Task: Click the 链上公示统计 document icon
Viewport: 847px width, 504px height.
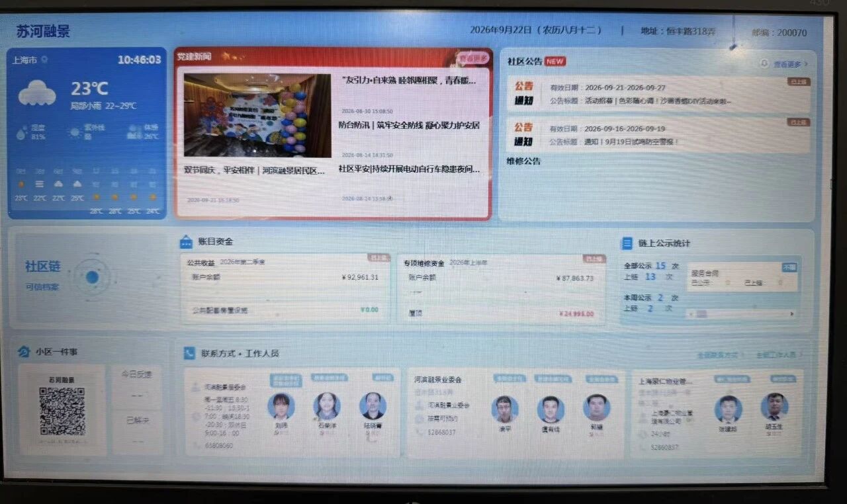Action: click(627, 243)
